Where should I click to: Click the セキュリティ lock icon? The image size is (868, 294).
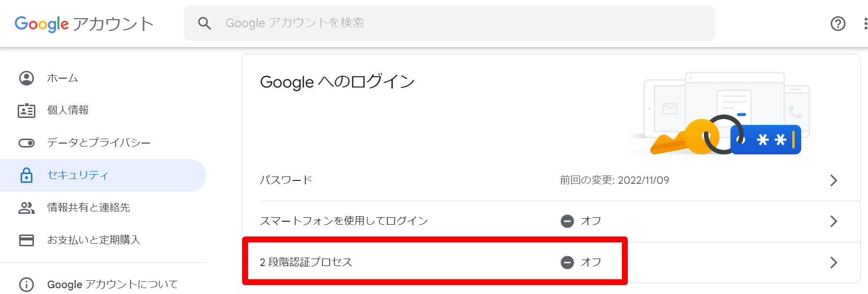tap(27, 175)
